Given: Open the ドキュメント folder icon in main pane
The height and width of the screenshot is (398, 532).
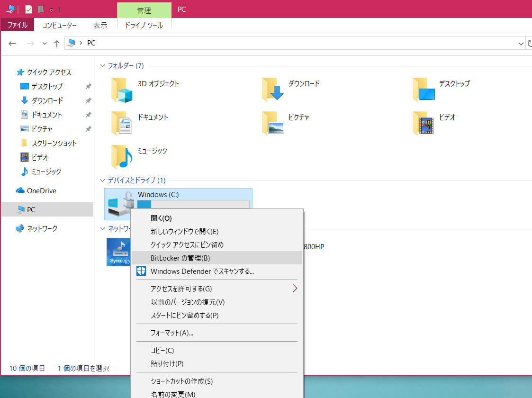Looking at the screenshot, I should pos(122,123).
